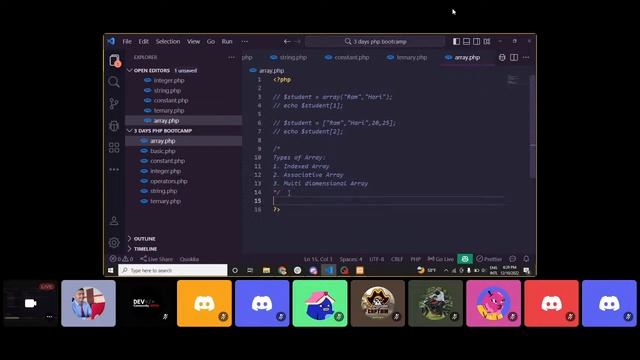Go back with the navigation arrow
This screenshot has width=640, height=360.
coord(287,41)
